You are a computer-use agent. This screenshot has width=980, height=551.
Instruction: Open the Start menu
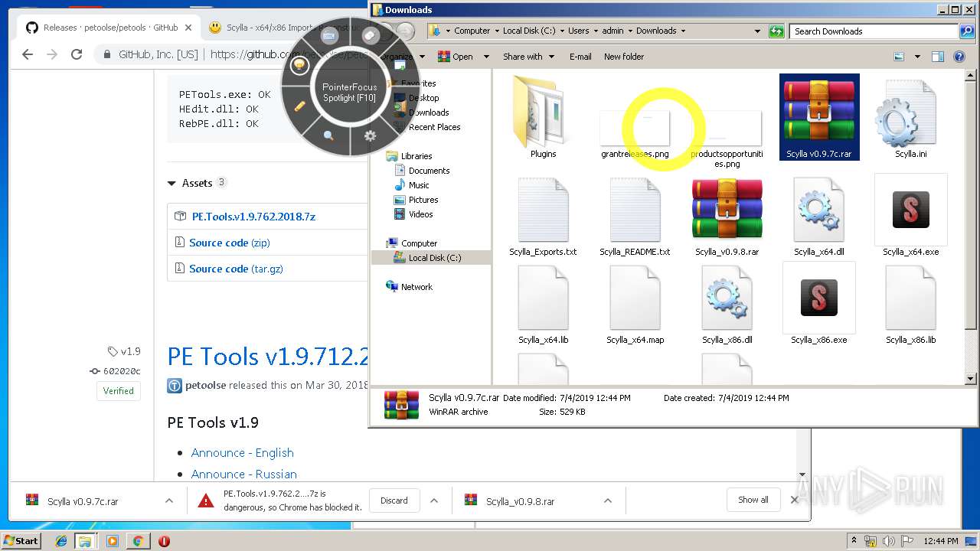[21, 541]
